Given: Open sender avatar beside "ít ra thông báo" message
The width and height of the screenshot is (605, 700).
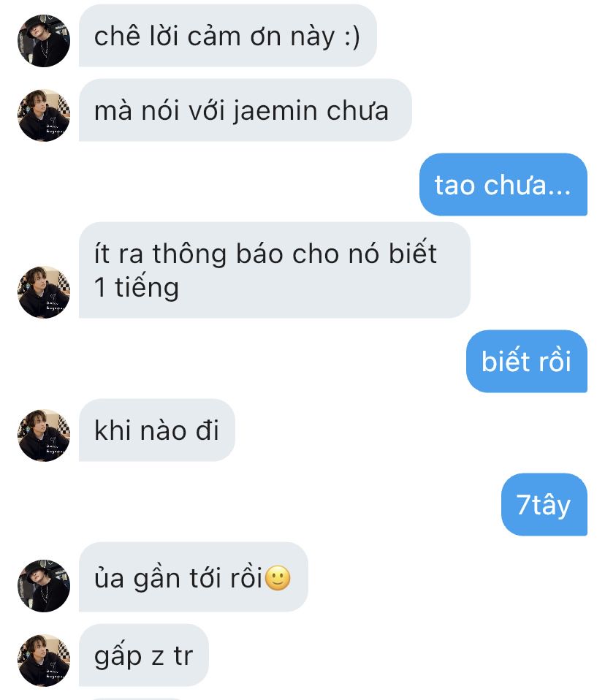Looking at the screenshot, I should [x=44, y=292].
